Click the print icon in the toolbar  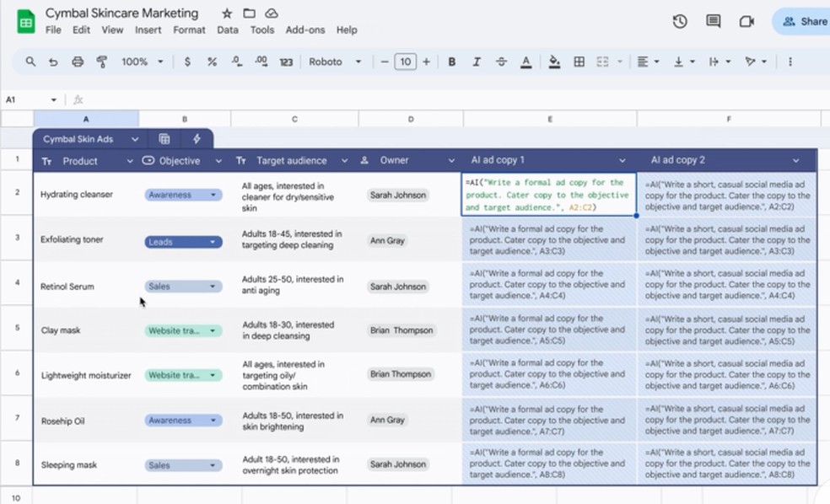point(78,62)
